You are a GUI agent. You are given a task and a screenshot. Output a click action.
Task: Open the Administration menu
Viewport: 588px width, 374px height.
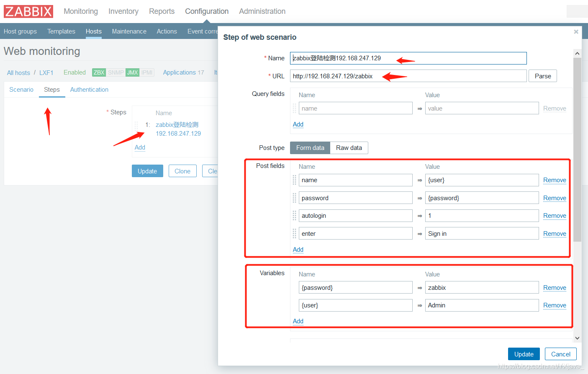point(262,11)
